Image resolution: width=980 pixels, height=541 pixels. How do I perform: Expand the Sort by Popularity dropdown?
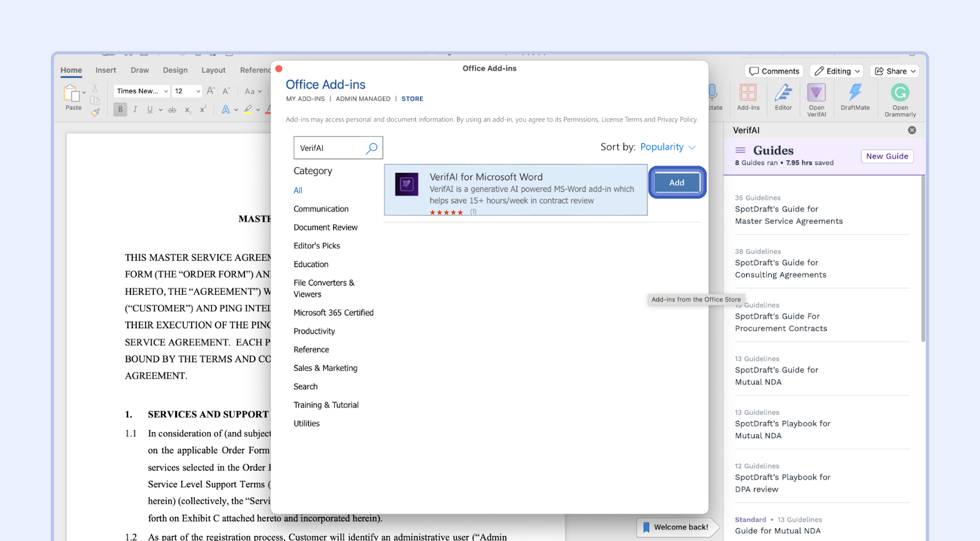pyautogui.click(x=668, y=147)
